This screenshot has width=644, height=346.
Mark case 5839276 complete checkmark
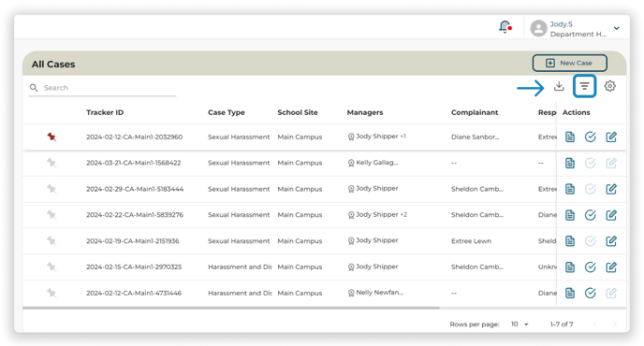pyautogui.click(x=591, y=215)
